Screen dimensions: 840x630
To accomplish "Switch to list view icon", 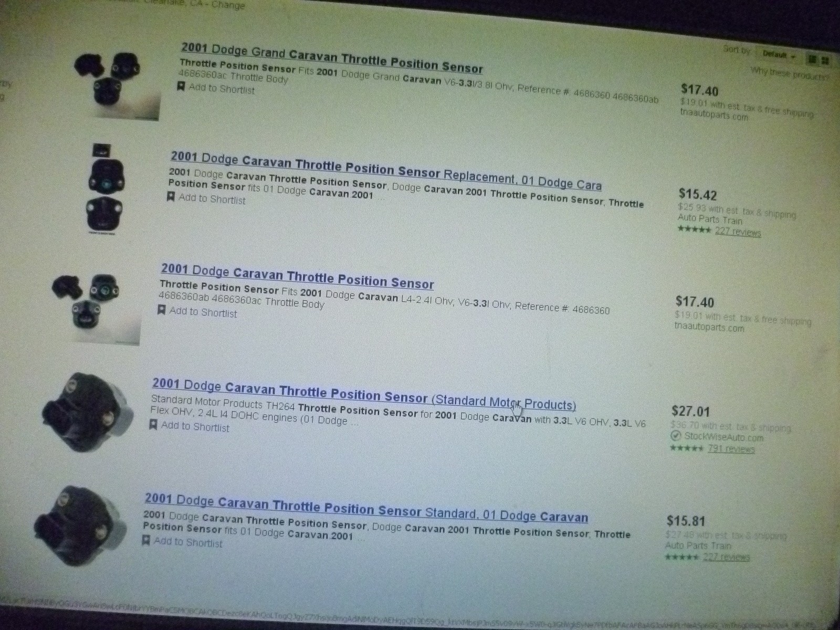I will tap(812, 59).
